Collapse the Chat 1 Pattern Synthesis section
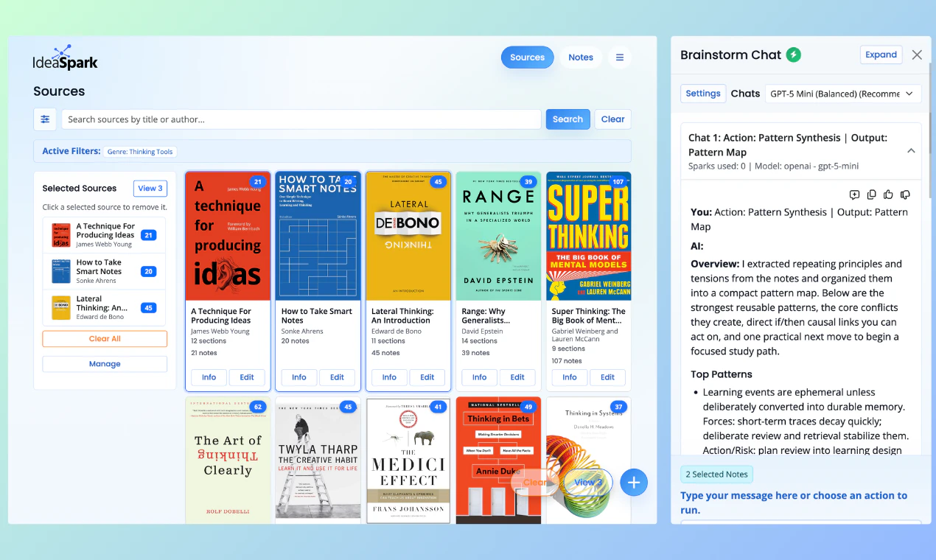The height and width of the screenshot is (560, 936). [x=911, y=151]
